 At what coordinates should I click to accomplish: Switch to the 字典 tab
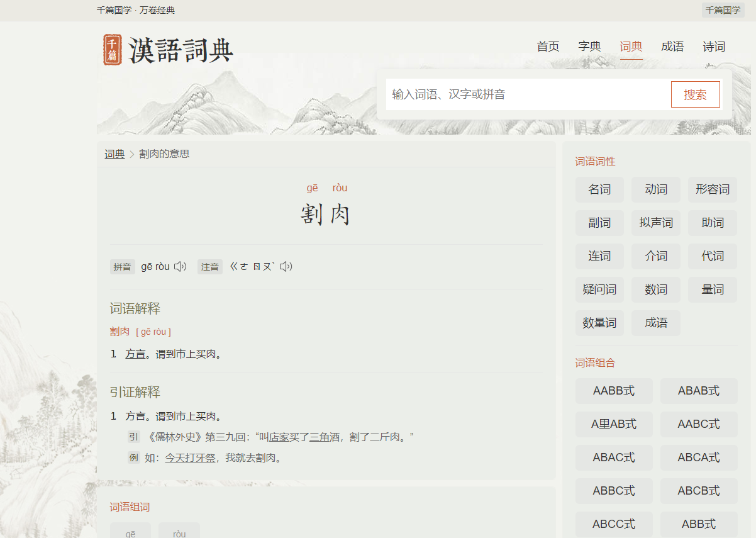point(590,47)
